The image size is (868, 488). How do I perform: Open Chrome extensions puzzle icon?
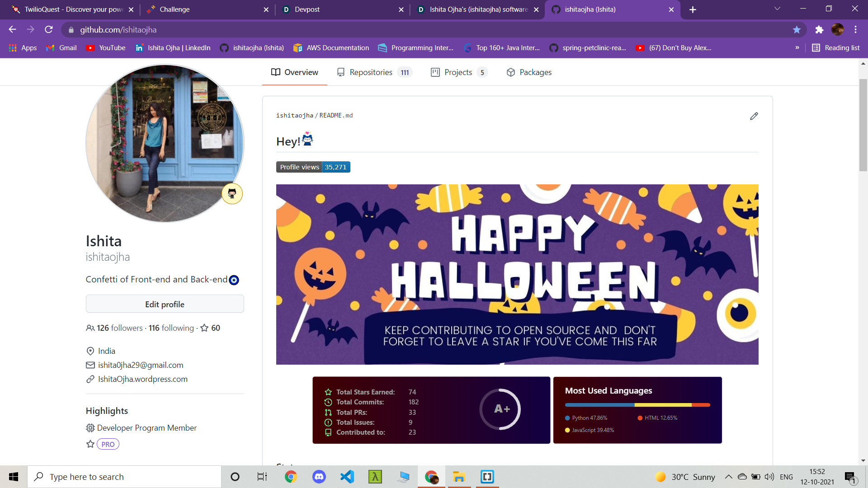click(819, 30)
